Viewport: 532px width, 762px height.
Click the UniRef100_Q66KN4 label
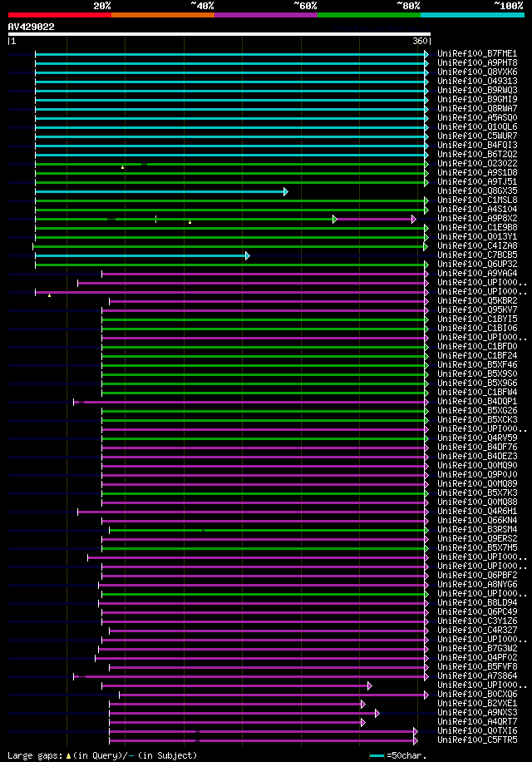tap(477, 521)
